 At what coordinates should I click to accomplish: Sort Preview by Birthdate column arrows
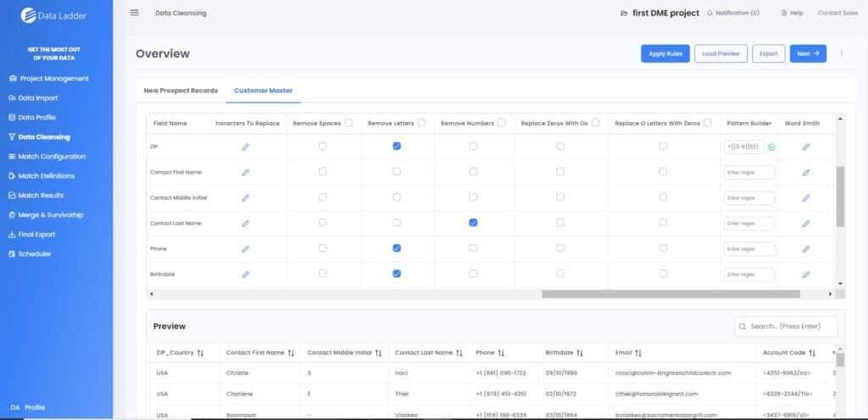(580, 352)
